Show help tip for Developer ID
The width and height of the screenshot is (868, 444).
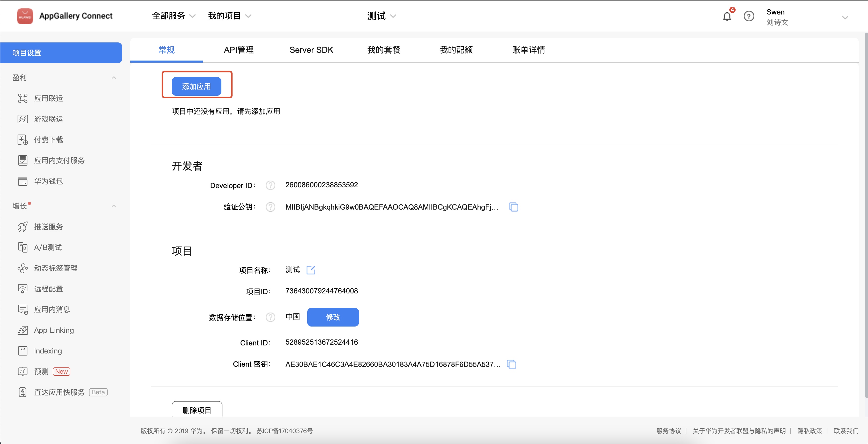(270, 185)
